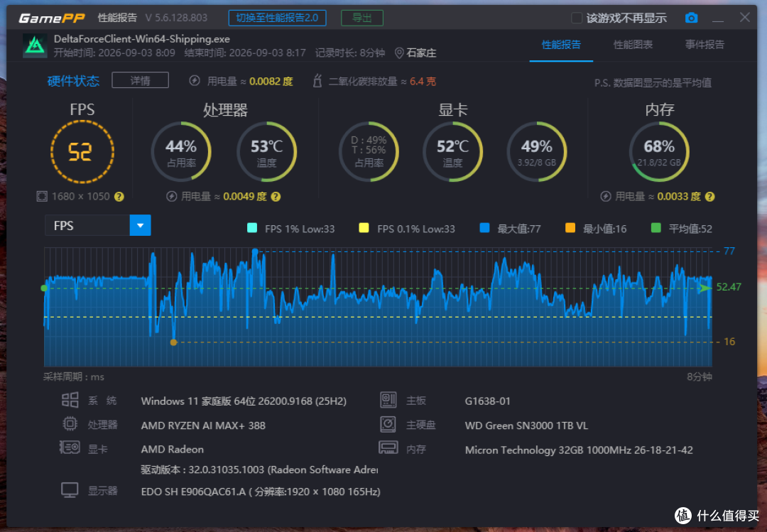Viewport: 767px width, 532px height.
Task: Click the Windows system icon in hardware list
Action: (x=70, y=400)
